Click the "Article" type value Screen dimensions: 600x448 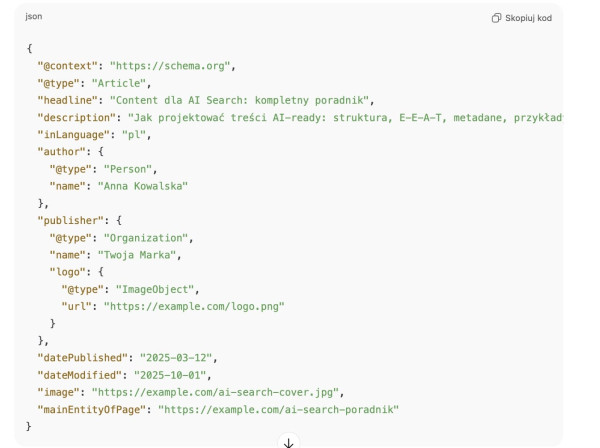120,83
